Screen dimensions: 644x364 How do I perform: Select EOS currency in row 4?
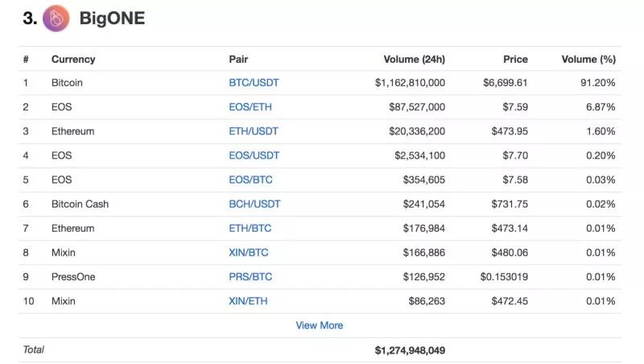[x=62, y=155]
